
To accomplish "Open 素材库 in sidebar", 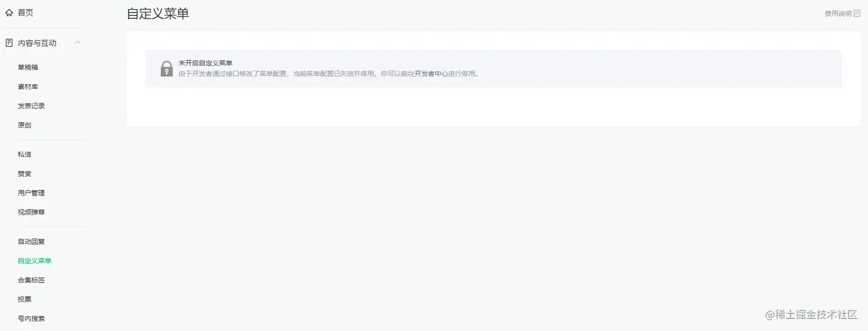I will point(28,87).
